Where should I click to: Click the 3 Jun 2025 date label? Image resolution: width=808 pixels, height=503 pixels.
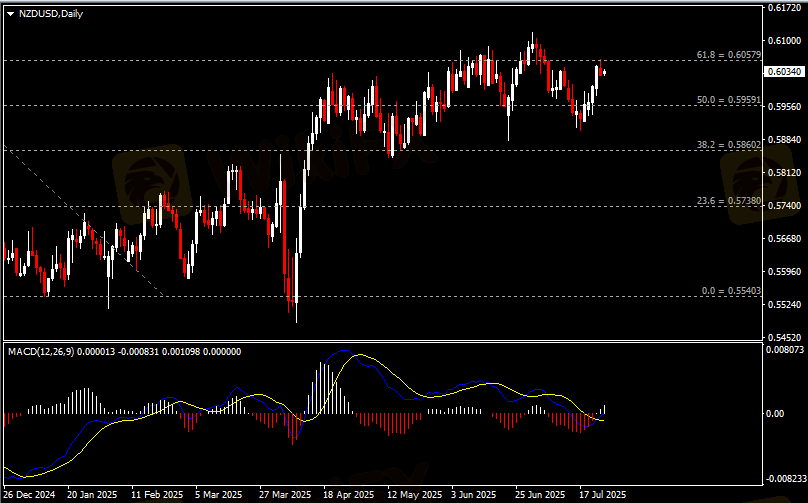pos(474,495)
